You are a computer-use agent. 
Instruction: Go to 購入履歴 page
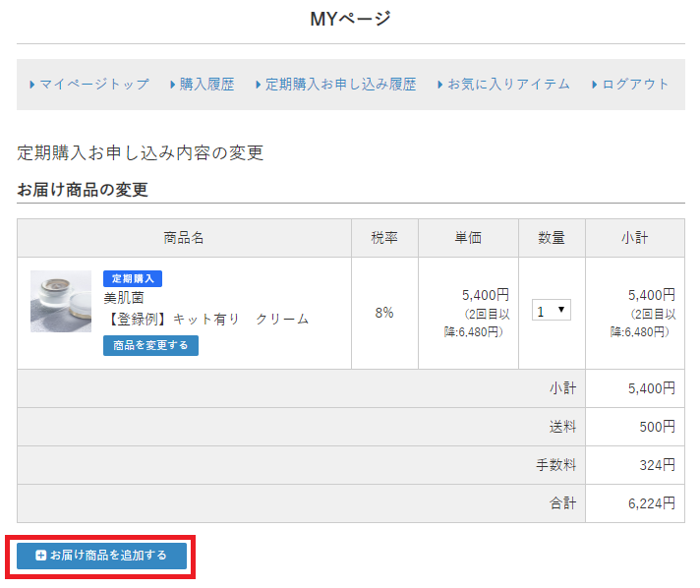tap(206, 85)
